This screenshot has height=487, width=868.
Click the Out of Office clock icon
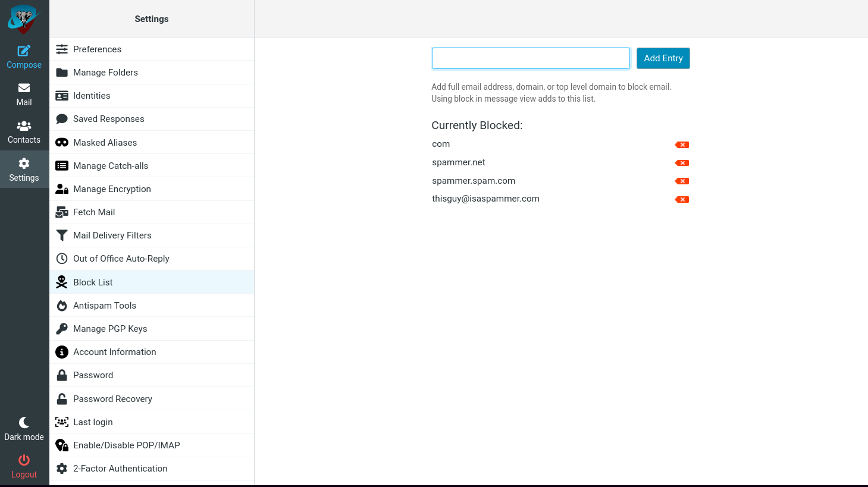62,259
